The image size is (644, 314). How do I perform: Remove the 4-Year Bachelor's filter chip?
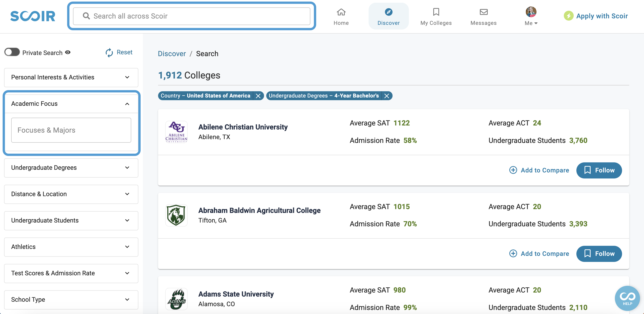click(x=387, y=96)
